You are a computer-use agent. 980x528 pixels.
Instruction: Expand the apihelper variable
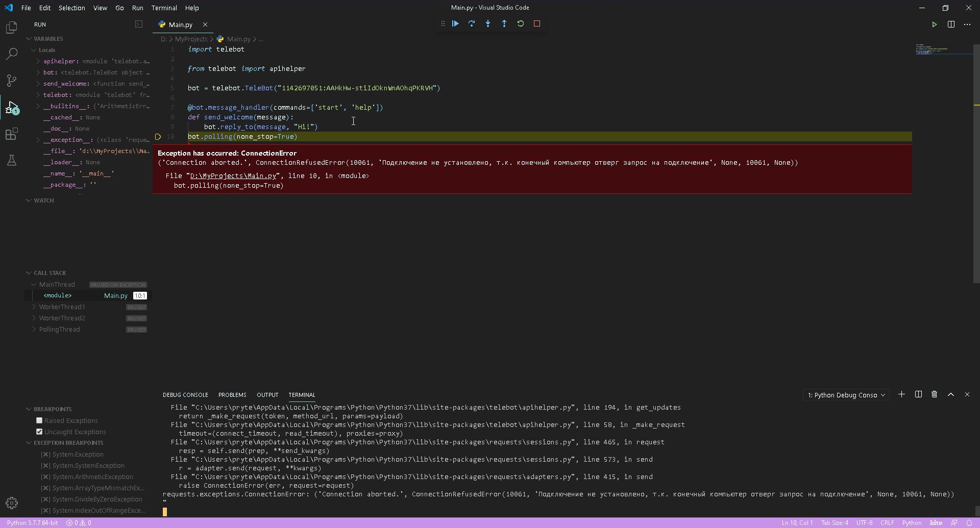[x=38, y=61]
